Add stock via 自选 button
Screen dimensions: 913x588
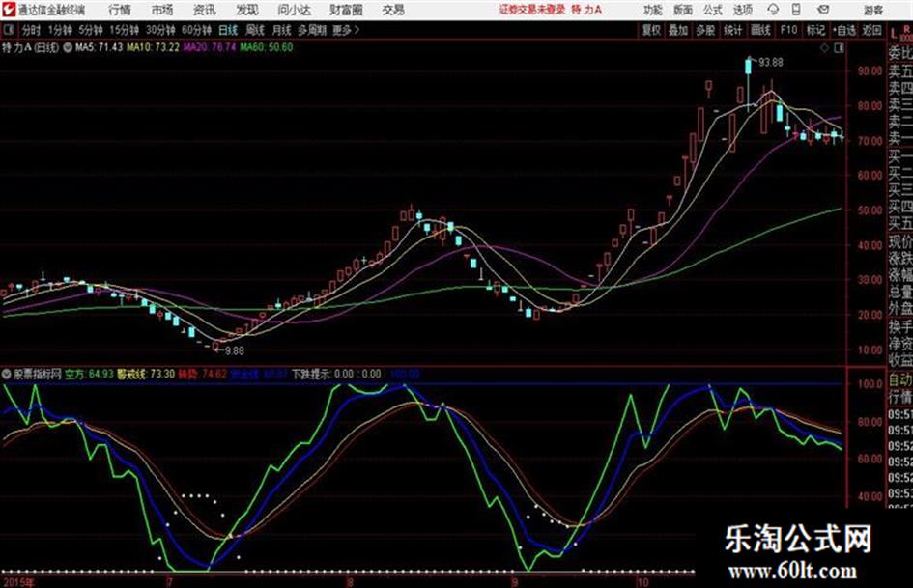[844, 30]
